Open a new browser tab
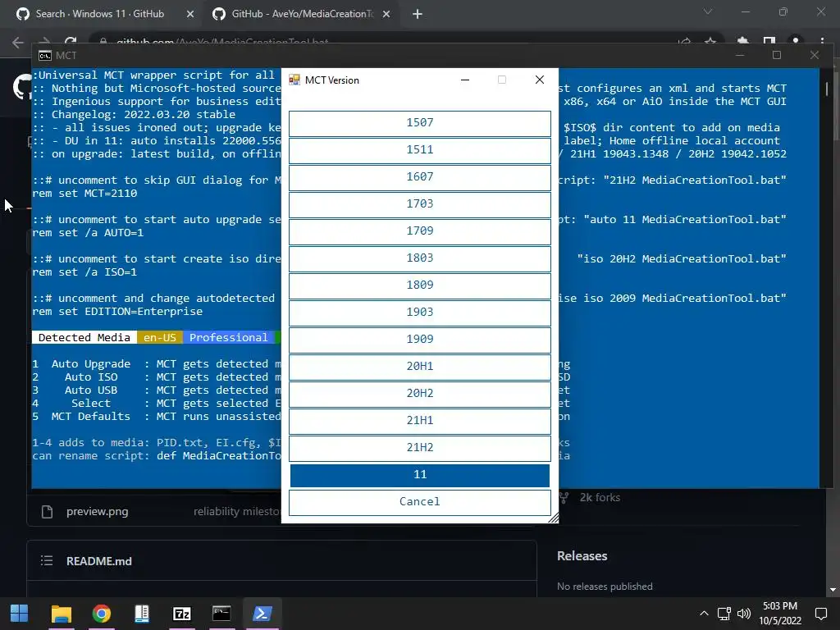 [x=418, y=14]
